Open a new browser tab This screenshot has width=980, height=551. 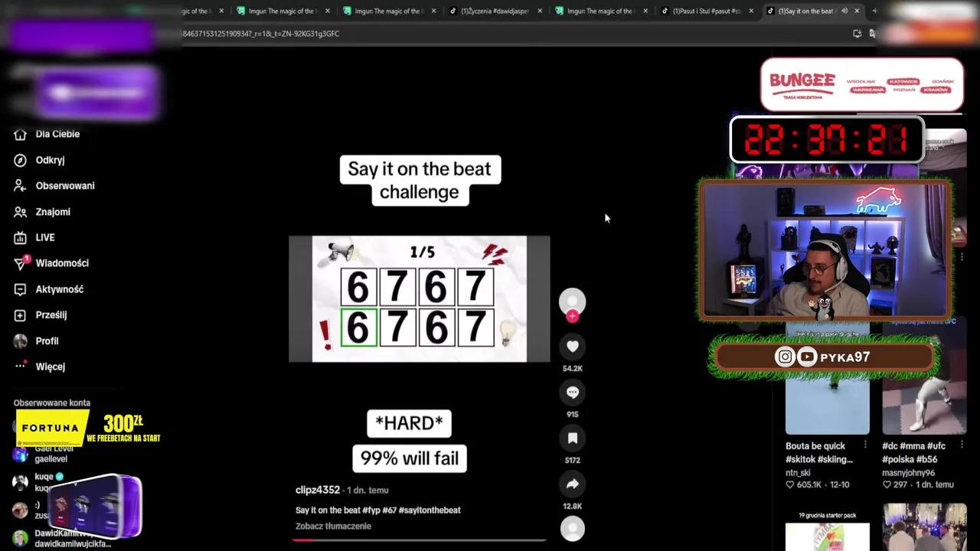[874, 11]
